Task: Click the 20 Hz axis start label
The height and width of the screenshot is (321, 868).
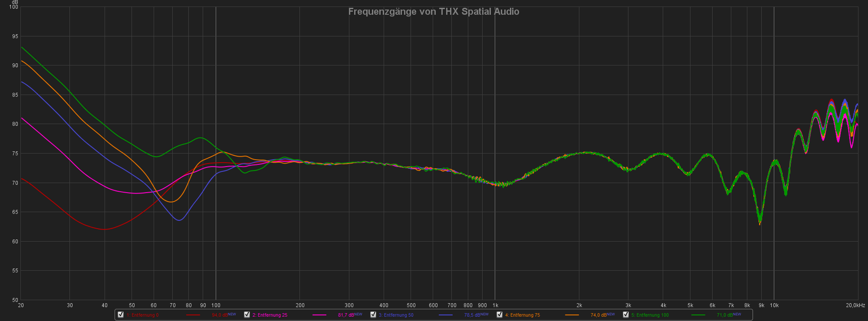Action: 21,305
